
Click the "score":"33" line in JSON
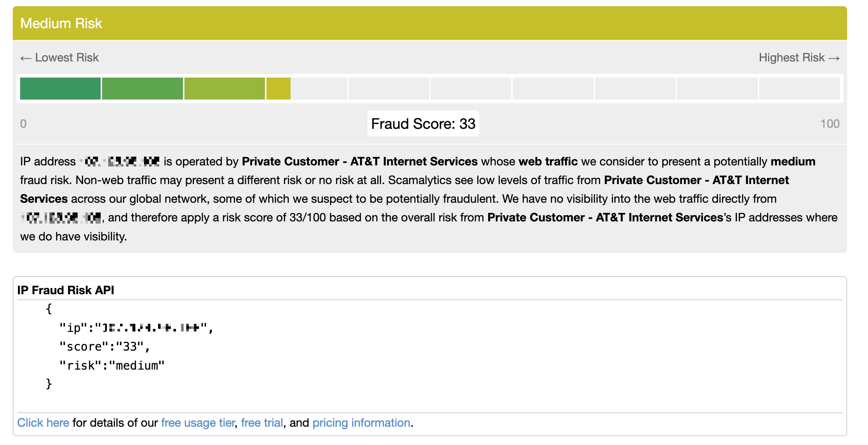coord(105,347)
